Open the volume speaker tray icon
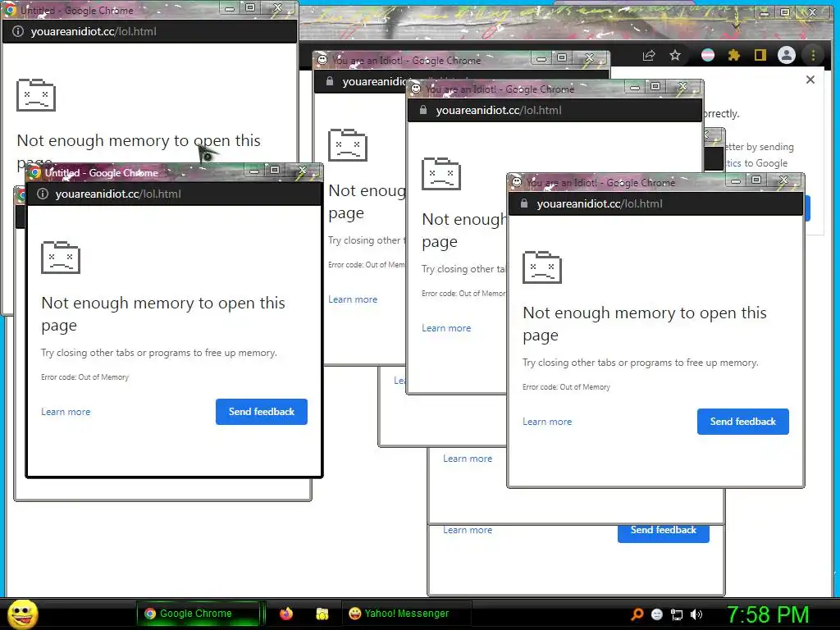The width and height of the screenshot is (840, 630). [x=696, y=614]
